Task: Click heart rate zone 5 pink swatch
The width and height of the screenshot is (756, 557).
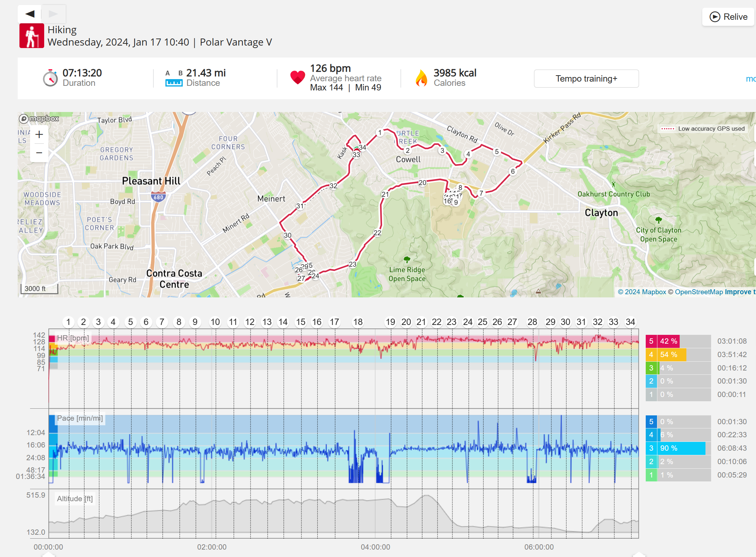Action: [x=651, y=341]
